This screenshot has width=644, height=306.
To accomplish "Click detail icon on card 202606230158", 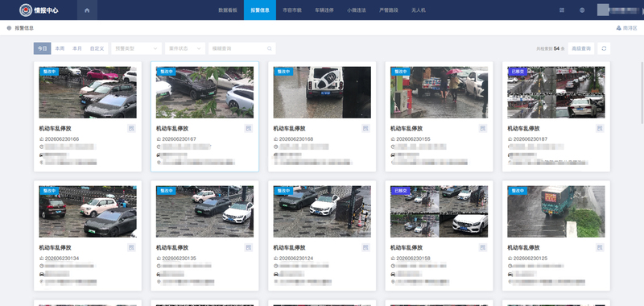I will tap(482, 248).
